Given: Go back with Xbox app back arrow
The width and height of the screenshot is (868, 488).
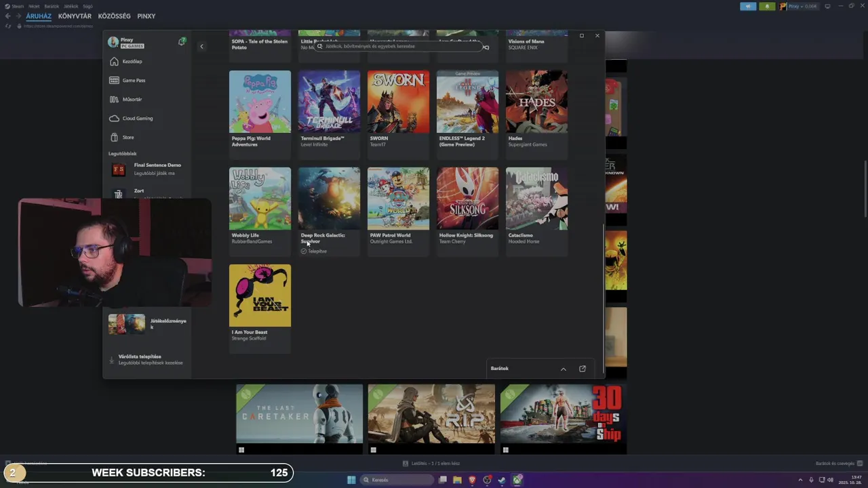Looking at the screenshot, I should (201, 47).
